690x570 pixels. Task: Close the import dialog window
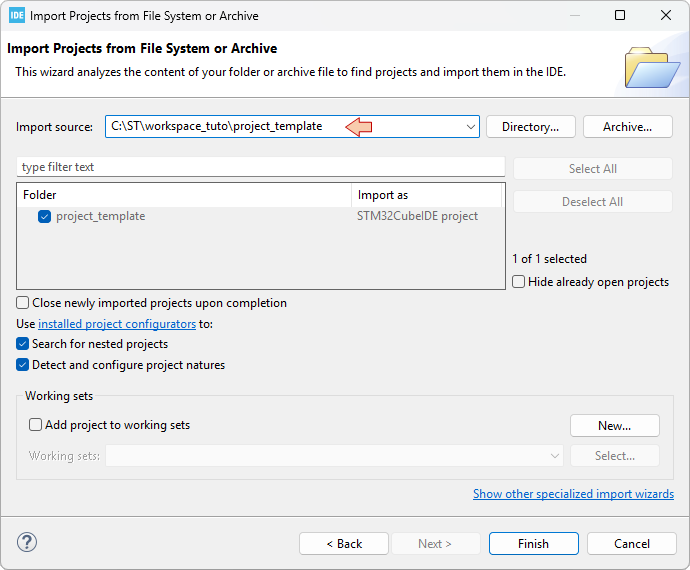pos(666,16)
